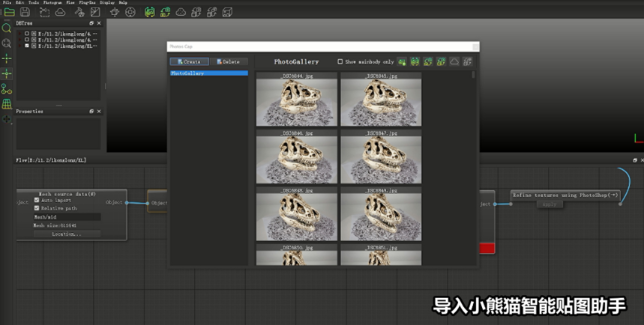Select the _DSC6845.jpg thumbnail

381,100
